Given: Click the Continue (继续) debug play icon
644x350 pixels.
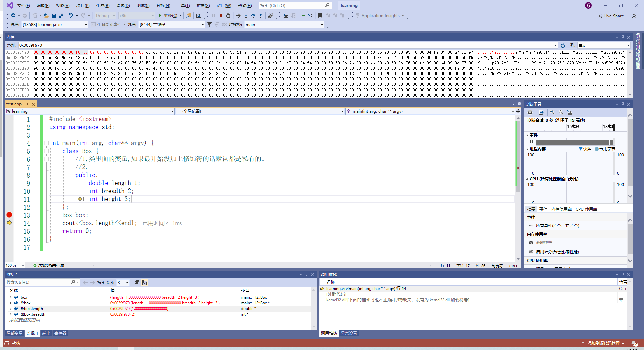Looking at the screenshot, I should pos(160,15).
